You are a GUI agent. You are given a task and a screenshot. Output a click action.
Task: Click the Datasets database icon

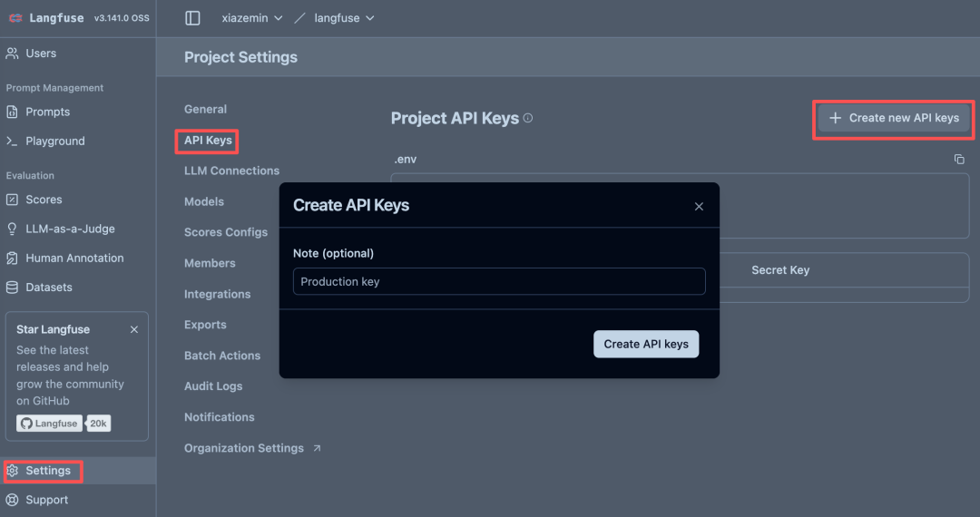tap(12, 288)
